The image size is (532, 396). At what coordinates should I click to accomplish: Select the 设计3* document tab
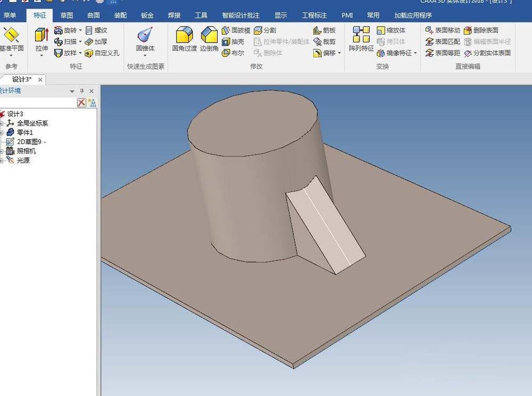click(22, 79)
